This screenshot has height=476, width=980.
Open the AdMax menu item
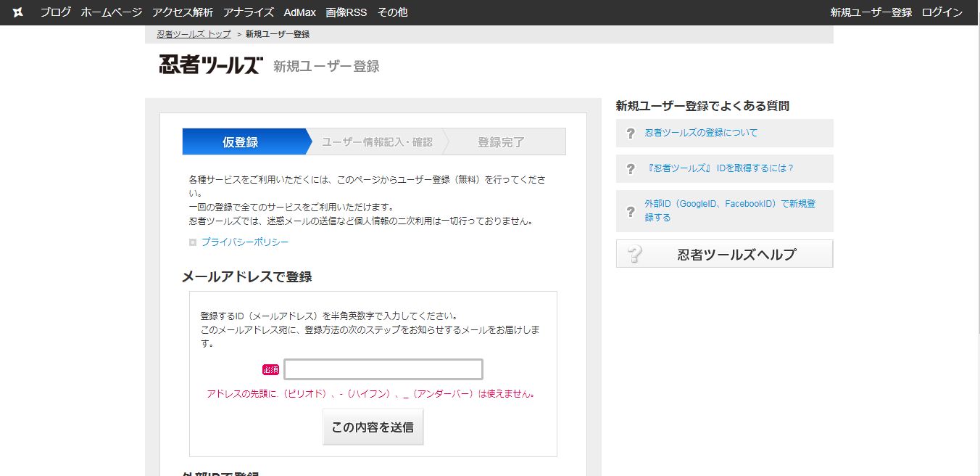pos(300,12)
